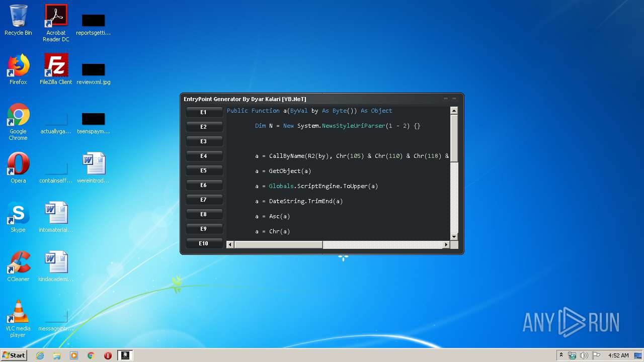Select the wereintrod Word document

click(x=94, y=168)
